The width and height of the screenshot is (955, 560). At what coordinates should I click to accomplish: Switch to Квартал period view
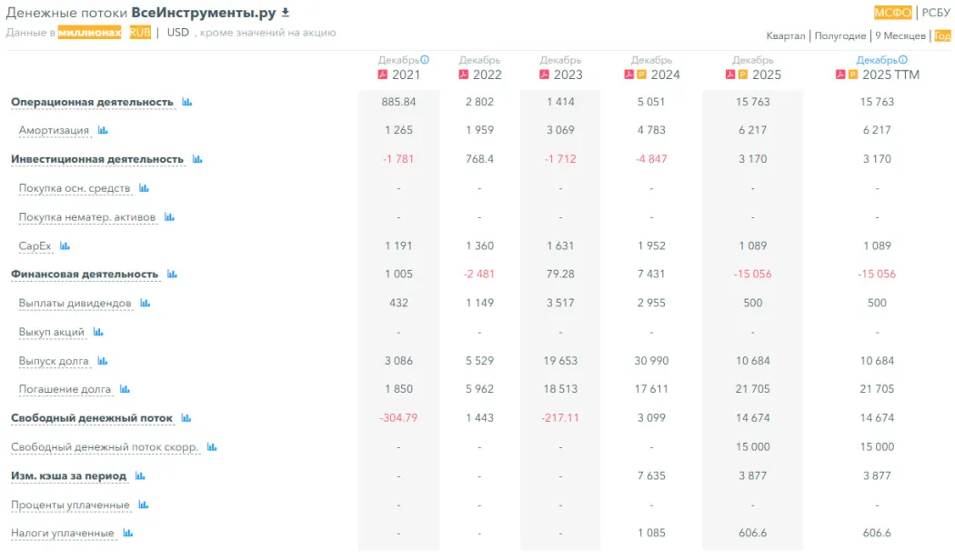785,36
